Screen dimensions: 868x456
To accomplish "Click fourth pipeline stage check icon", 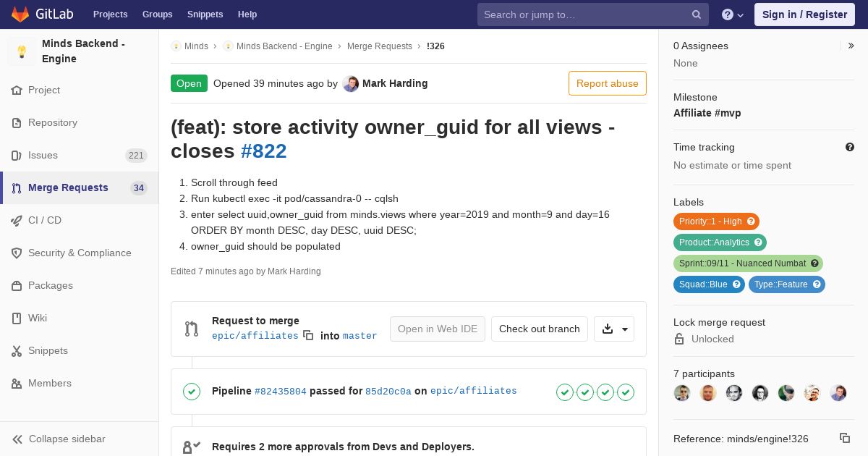I will [x=626, y=392].
